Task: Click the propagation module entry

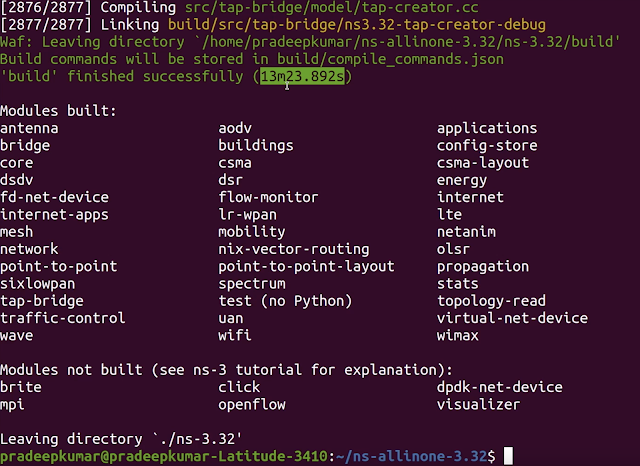Action: 483,266
